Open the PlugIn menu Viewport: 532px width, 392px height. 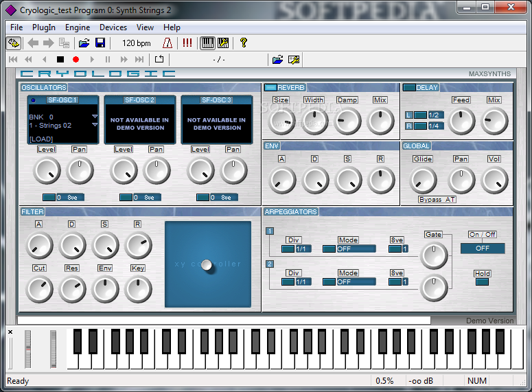pyautogui.click(x=44, y=27)
